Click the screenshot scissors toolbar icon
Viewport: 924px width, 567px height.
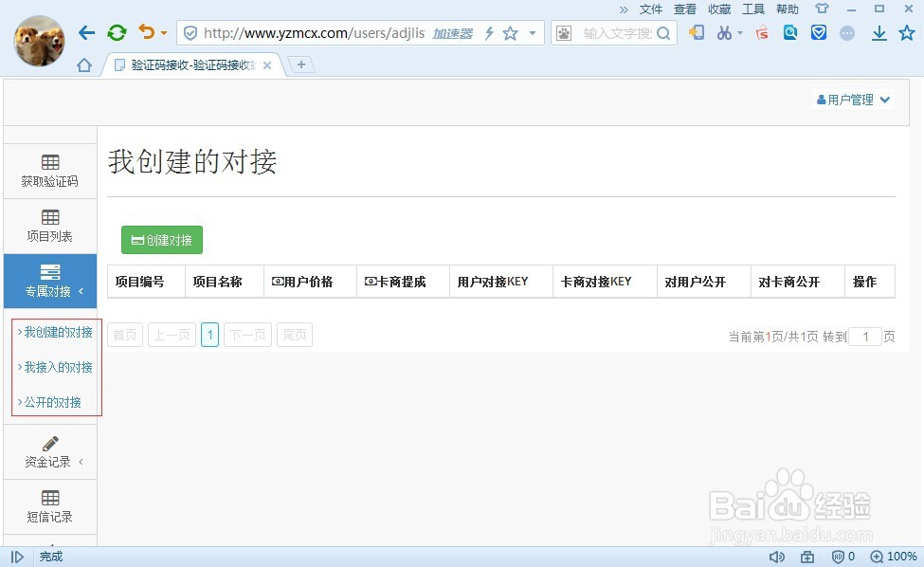725,33
